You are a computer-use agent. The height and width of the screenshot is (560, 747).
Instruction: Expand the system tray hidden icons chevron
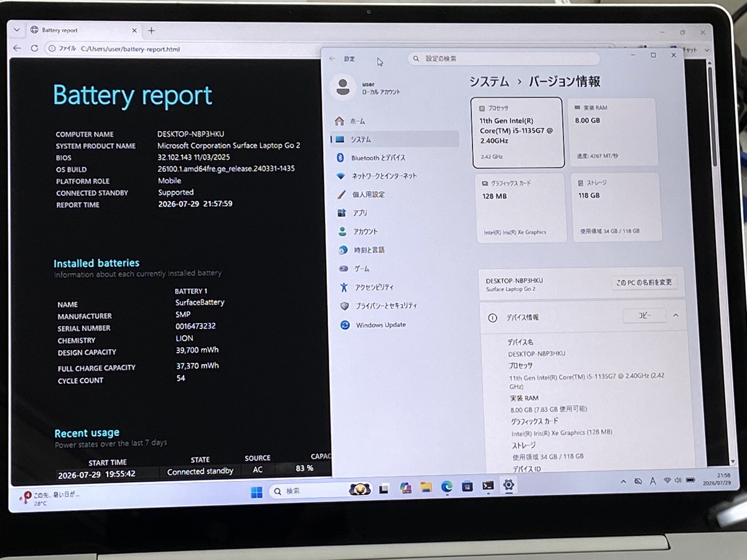(624, 481)
